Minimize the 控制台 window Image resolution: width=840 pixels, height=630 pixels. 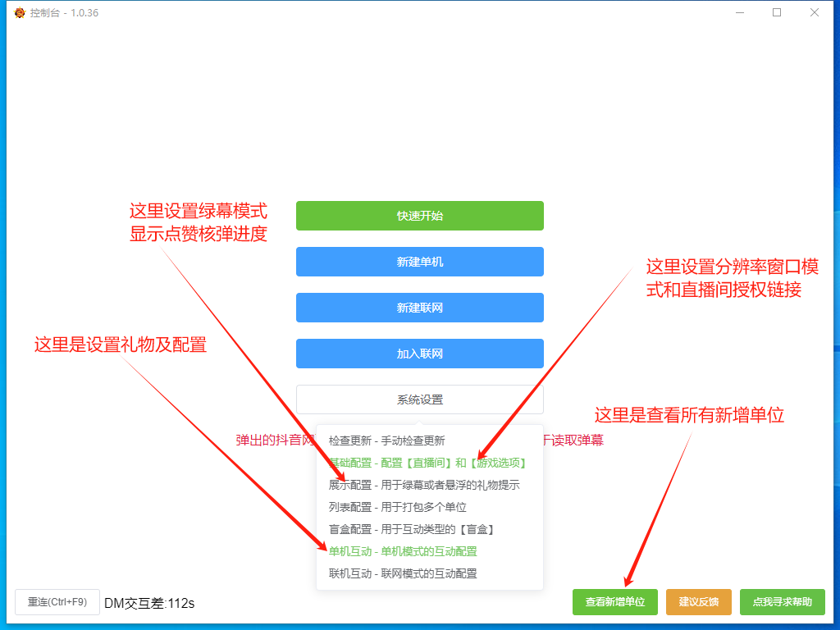pyautogui.click(x=739, y=12)
